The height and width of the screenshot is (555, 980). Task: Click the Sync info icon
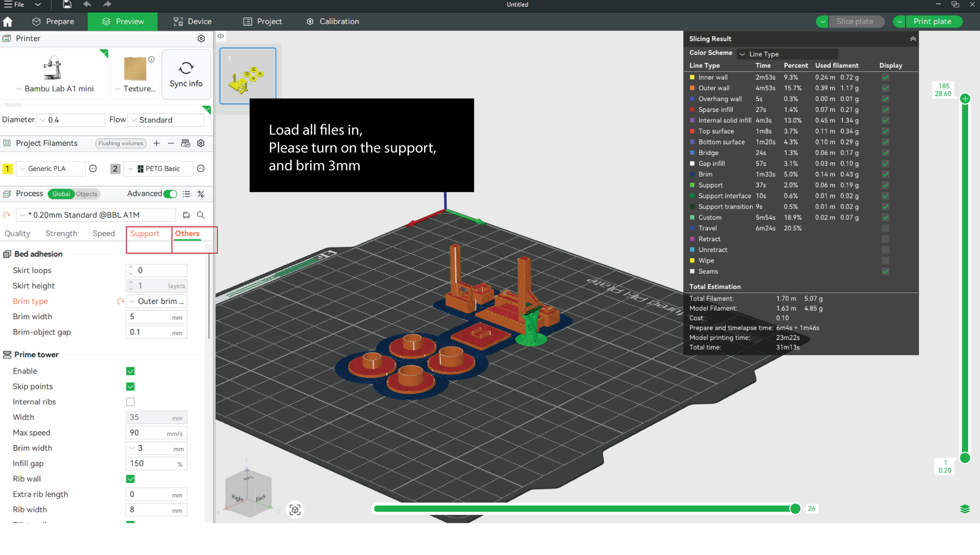[186, 68]
